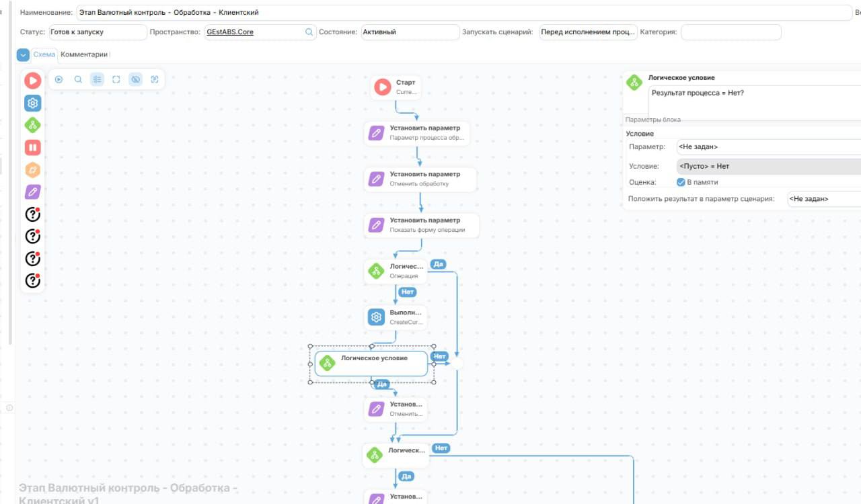The width and height of the screenshot is (861, 504).
Task: Toggle the list layout button in schema toolbar
Action: [98, 79]
